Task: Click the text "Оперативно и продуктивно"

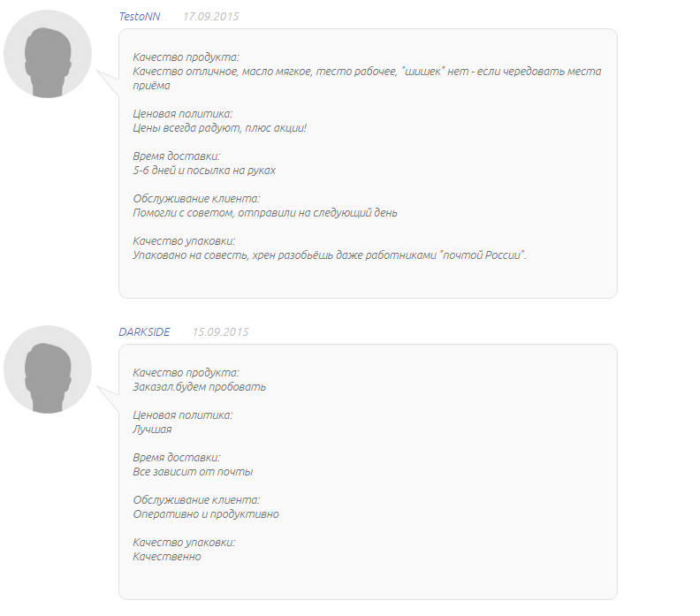Action: [x=206, y=514]
